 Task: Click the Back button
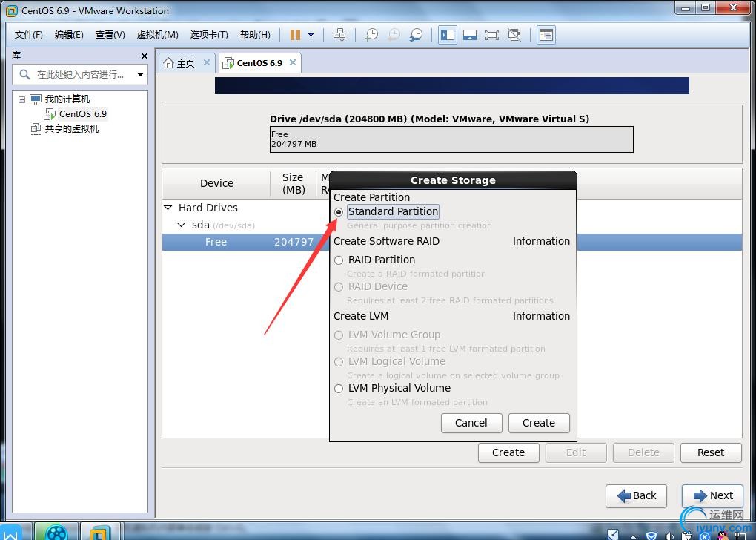click(x=637, y=495)
